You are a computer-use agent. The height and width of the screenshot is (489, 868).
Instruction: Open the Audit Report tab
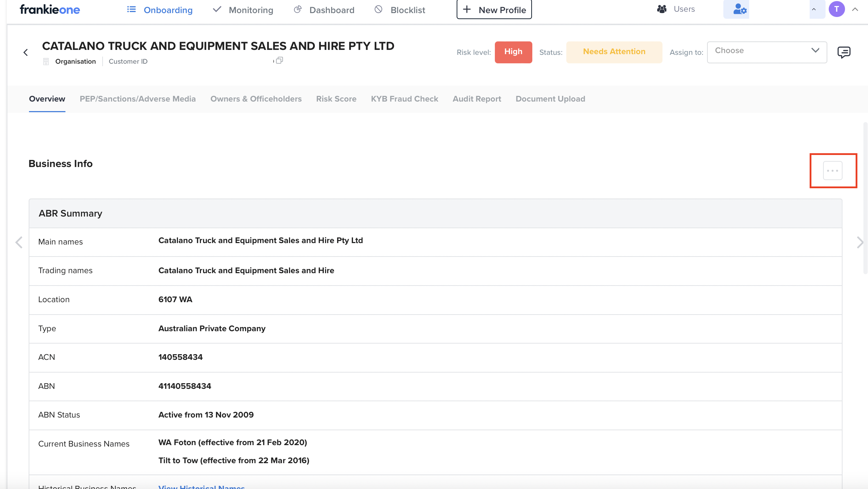477,99
